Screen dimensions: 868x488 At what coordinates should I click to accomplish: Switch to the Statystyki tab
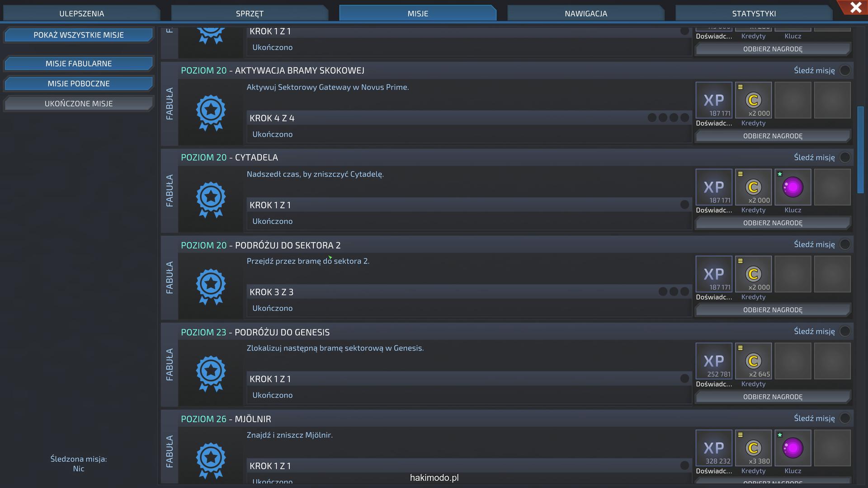pos(754,14)
